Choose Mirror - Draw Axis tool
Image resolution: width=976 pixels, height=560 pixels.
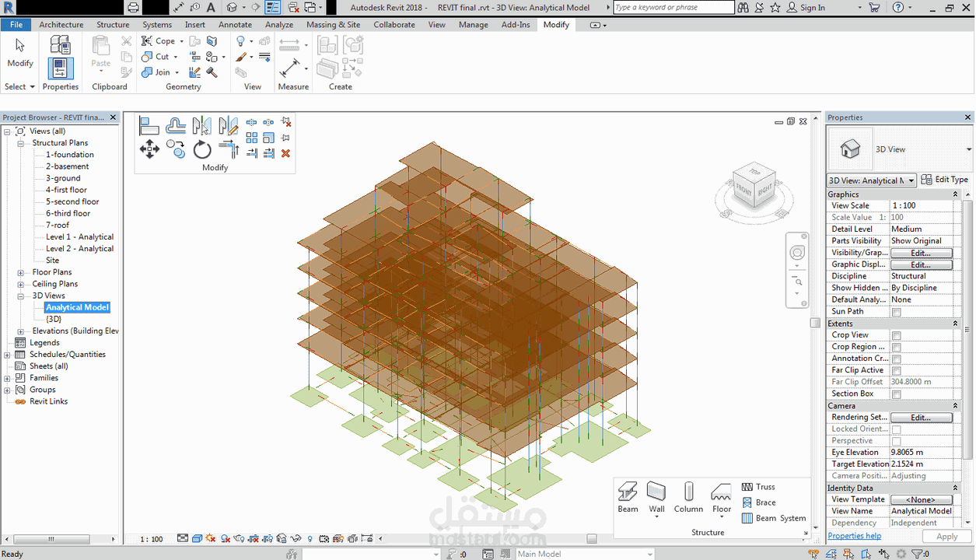click(x=229, y=126)
